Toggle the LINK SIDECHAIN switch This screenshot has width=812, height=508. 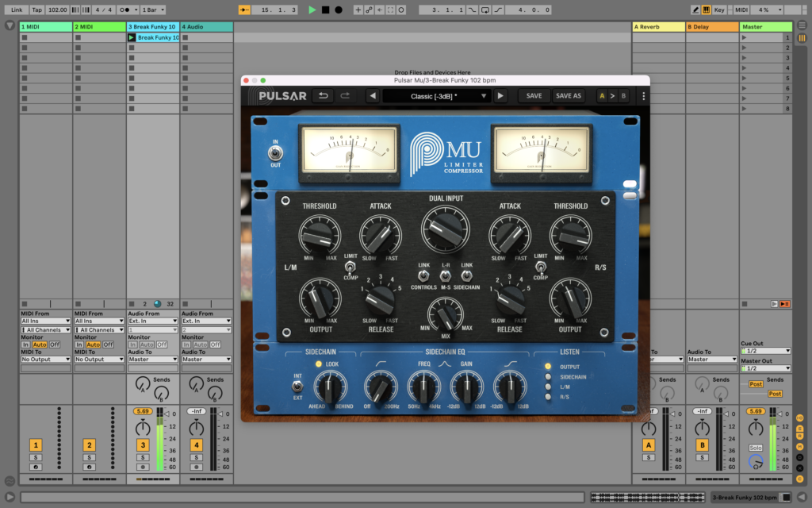(x=466, y=275)
